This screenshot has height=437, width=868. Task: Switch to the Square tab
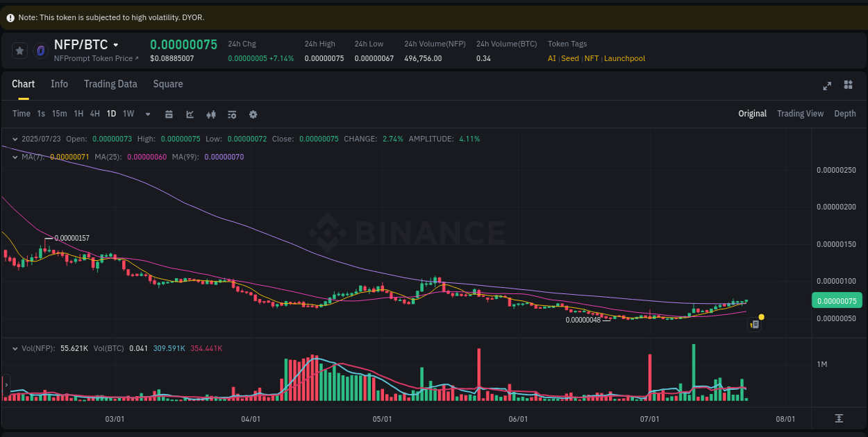tap(167, 84)
